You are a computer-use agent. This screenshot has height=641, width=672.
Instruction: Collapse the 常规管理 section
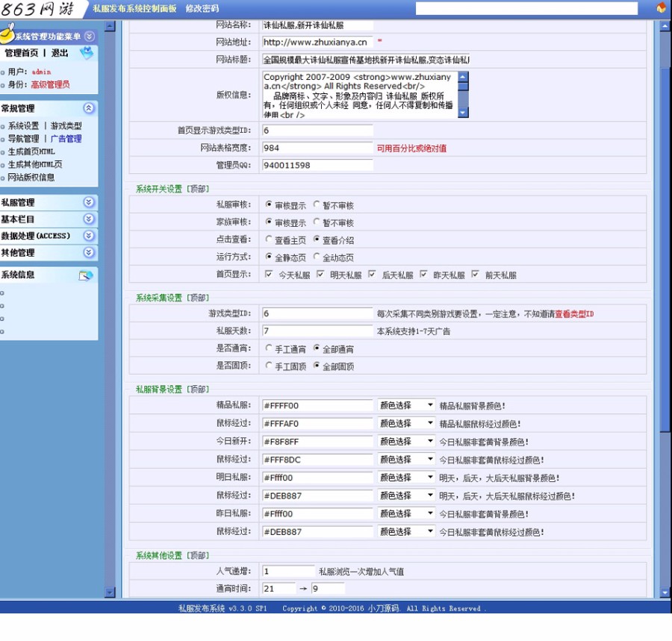(89, 108)
